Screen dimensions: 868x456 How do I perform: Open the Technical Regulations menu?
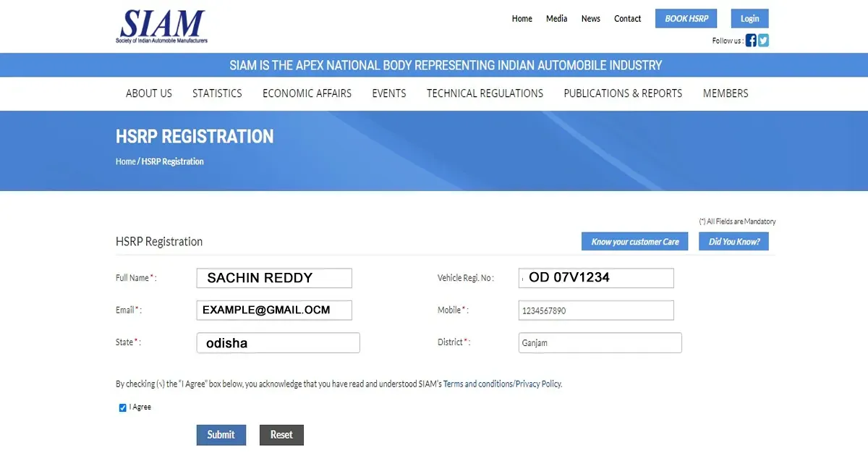pos(485,93)
